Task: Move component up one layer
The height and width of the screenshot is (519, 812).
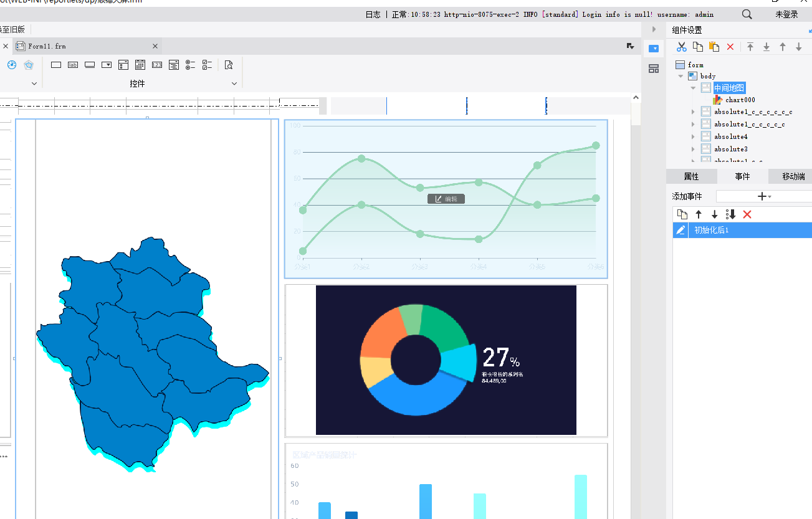Action: pos(783,47)
